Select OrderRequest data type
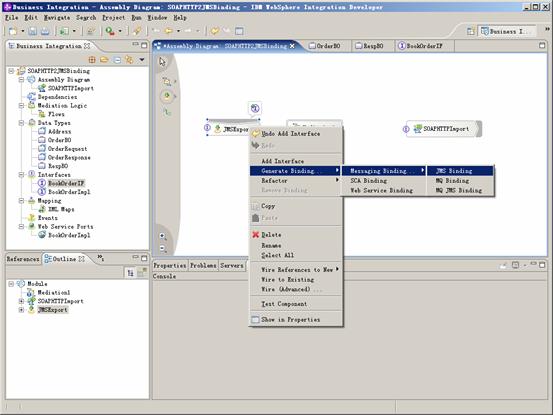Image resolution: width=553 pixels, height=415 pixels. coord(67,149)
